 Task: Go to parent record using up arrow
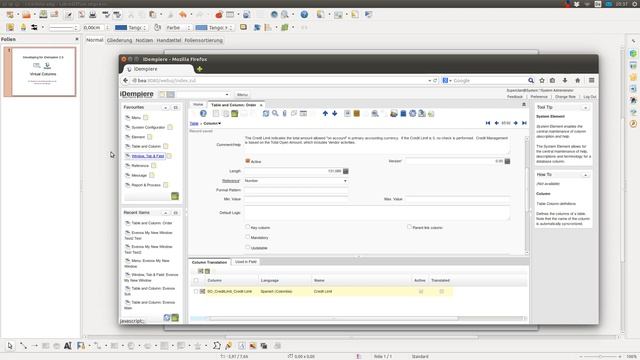[325, 113]
